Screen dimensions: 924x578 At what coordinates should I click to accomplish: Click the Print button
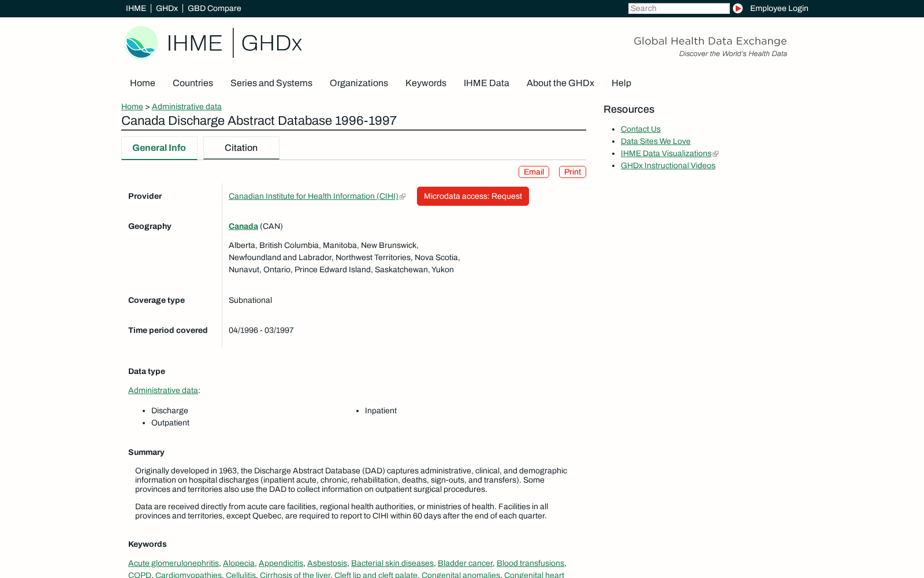pos(572,172)
